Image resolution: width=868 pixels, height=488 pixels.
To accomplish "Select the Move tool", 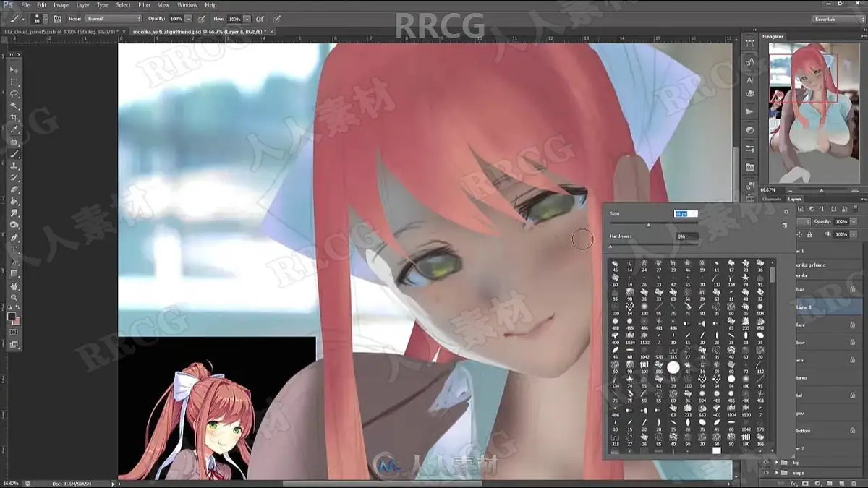I will click(x=14, y=70).
